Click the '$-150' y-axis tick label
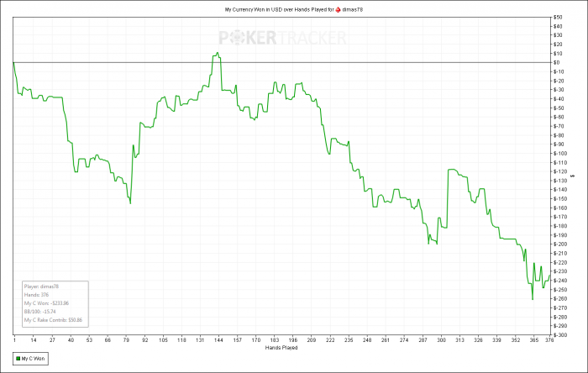 [559, 199]
